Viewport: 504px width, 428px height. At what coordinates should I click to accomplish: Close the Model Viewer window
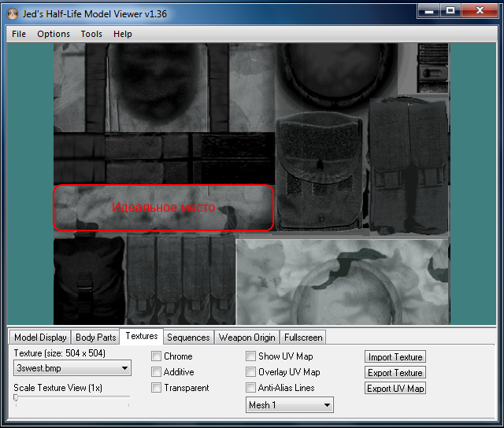[480, 11]
